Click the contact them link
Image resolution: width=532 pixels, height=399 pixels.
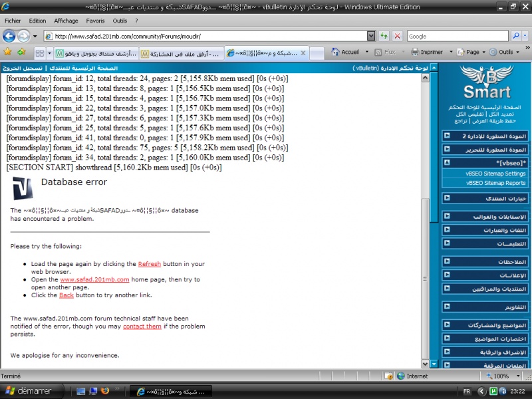pyautogui.click(x=142, y=327)
